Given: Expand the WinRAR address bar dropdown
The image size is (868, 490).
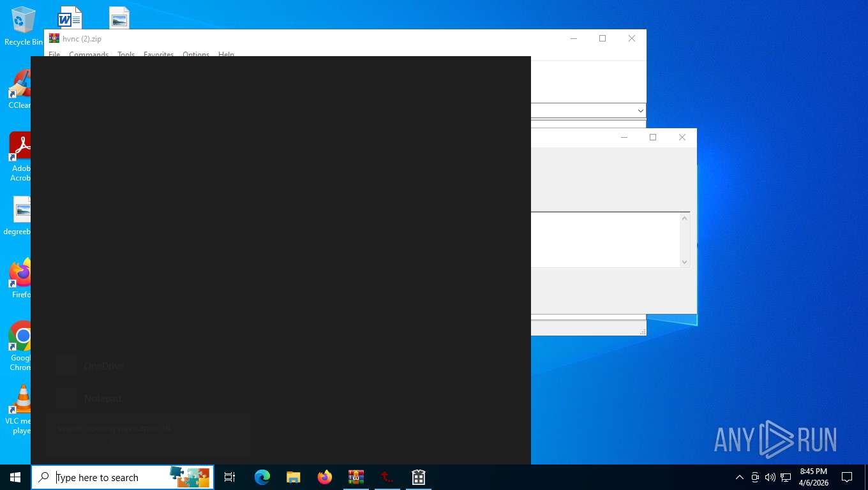Looking at the screenshot, I should tap(640, 110).
